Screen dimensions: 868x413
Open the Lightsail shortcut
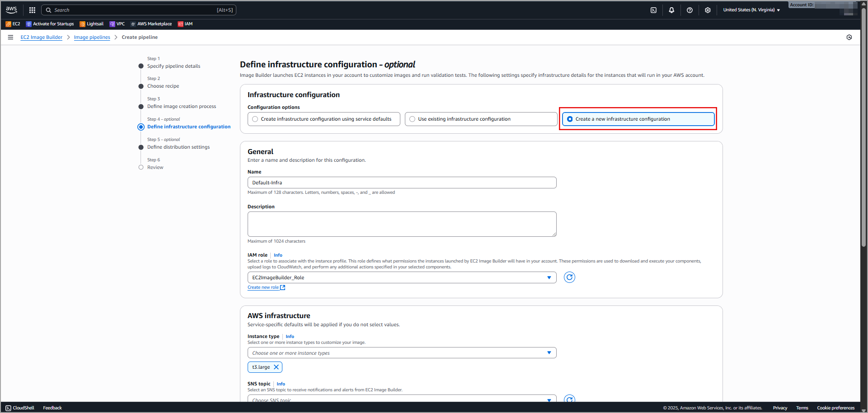[x=91, y=24]
